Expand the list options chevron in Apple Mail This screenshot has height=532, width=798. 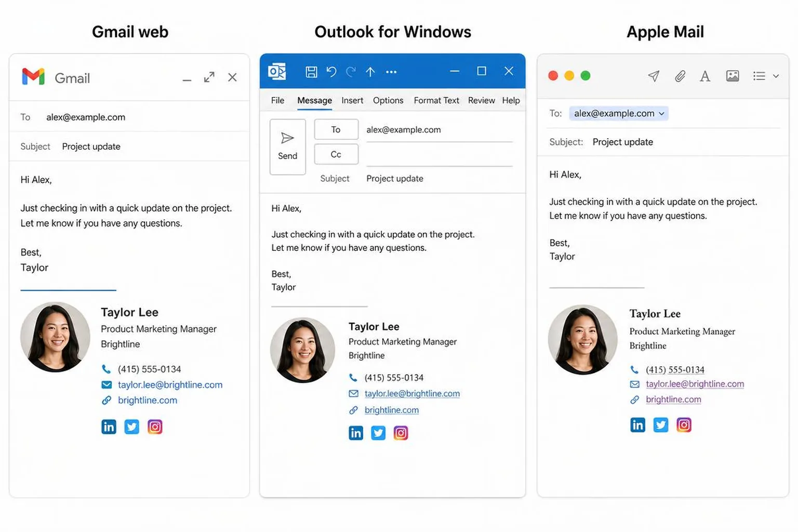coord(776,76)
